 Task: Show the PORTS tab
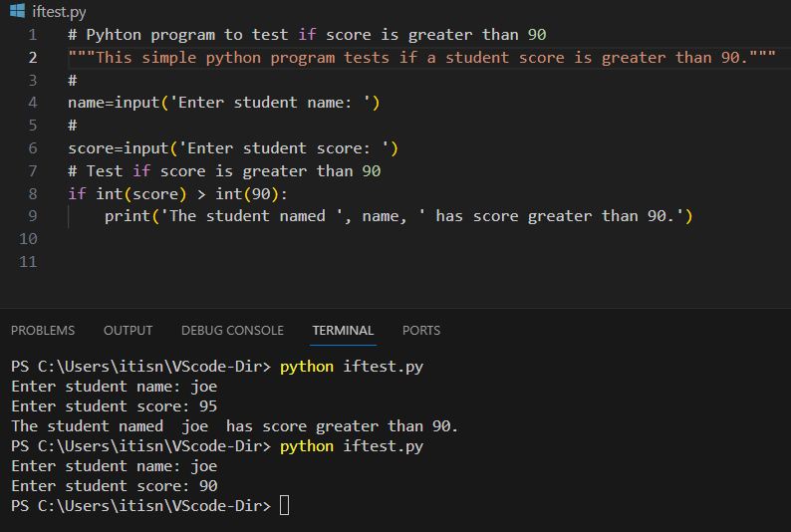coord(421,331)
